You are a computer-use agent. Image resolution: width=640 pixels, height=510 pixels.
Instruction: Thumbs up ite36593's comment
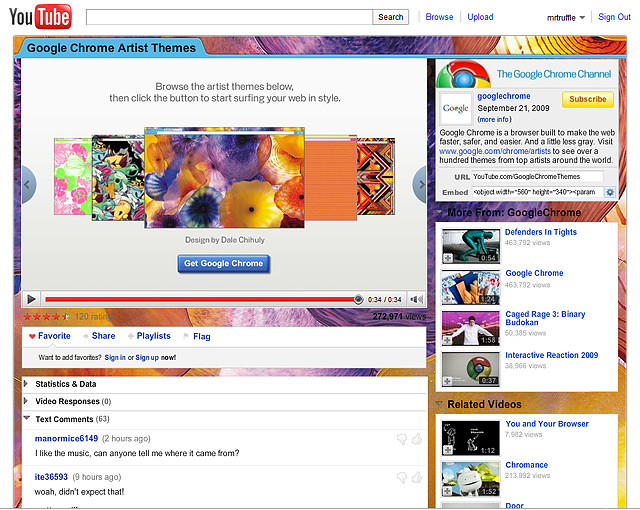(416, 477)
